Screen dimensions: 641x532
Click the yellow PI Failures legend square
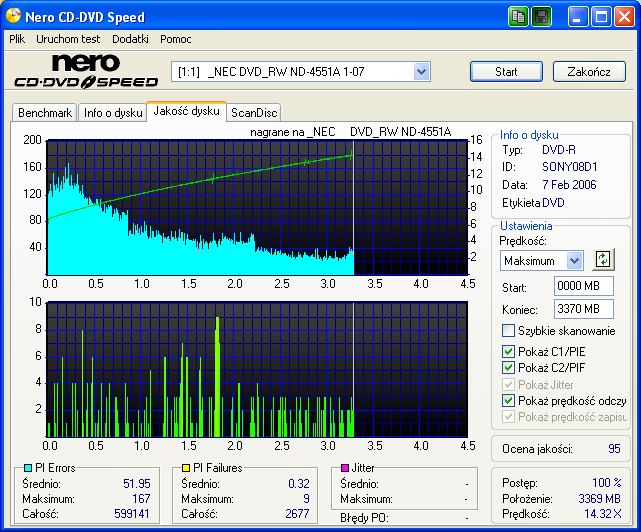184,468
